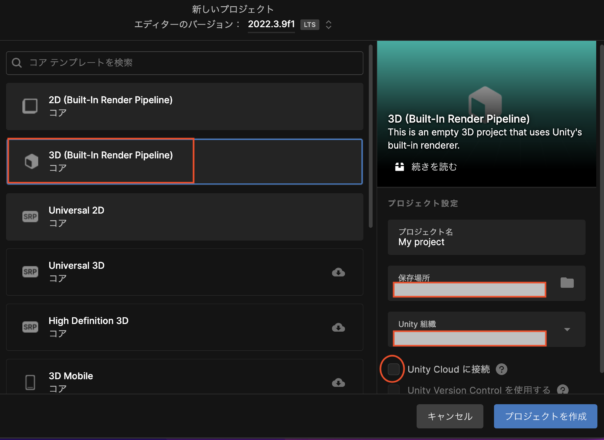
Task: Select the High Definition 3D template
Action: [185, 327]
